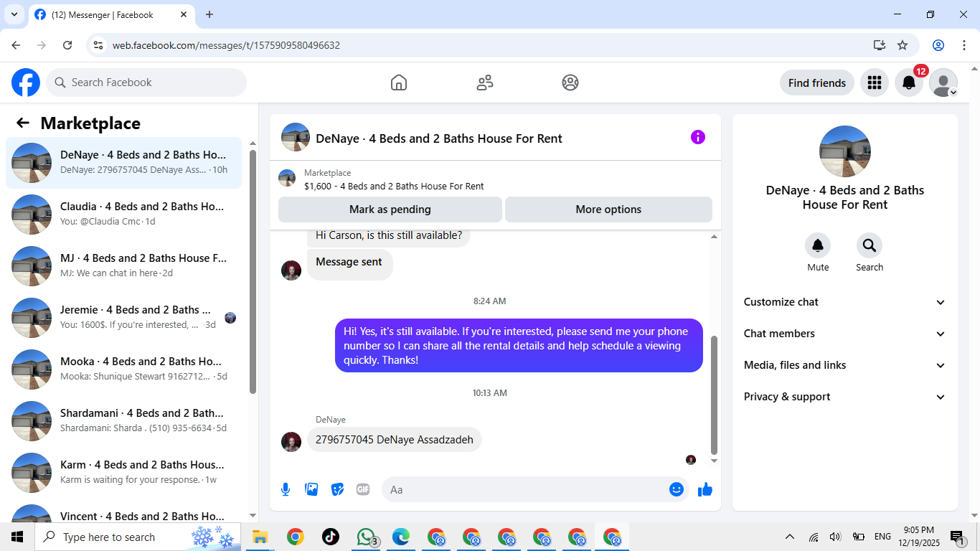Open a new browser tab
Image resolution: width=980 pixels, height=551 pixels.
[209, 14]
